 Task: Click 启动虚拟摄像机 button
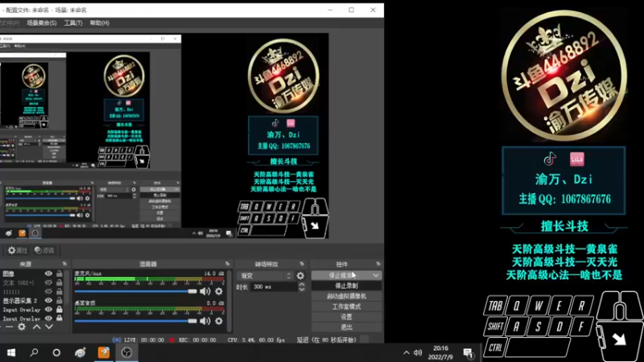coord(346,296)
